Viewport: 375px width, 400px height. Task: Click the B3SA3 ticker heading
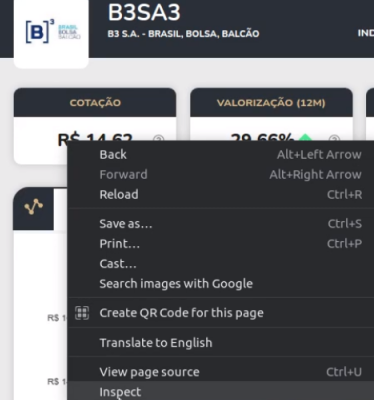click(x=144, y=13)
